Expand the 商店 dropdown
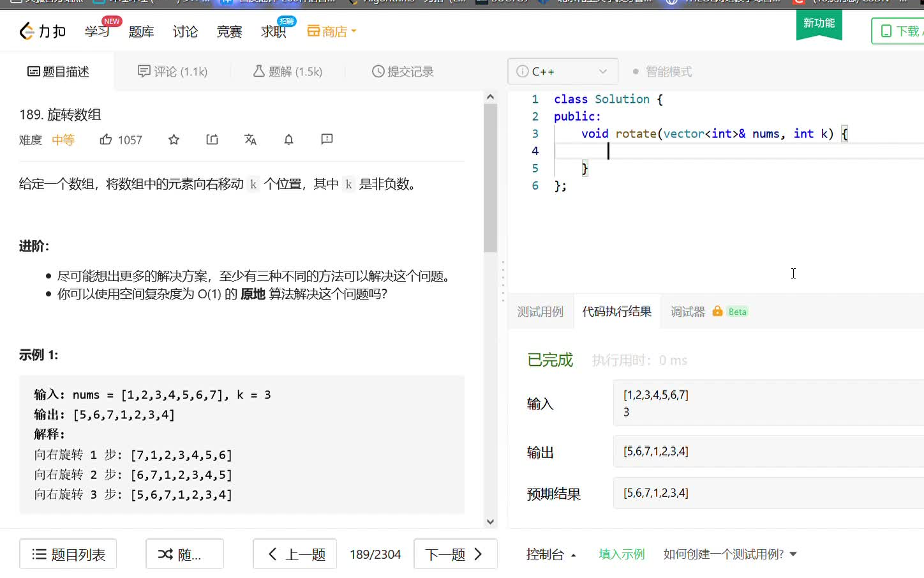Image resolution: width=924 pixels, height=578 pixels. pyautogui.click(x=332, y=31)
